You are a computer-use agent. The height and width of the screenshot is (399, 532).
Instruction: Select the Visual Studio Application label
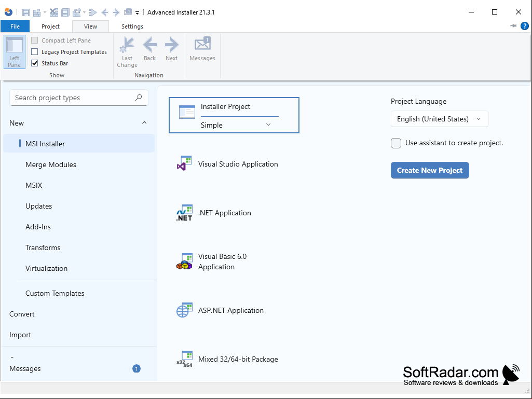pyautogui.click(x=238, y=164)
